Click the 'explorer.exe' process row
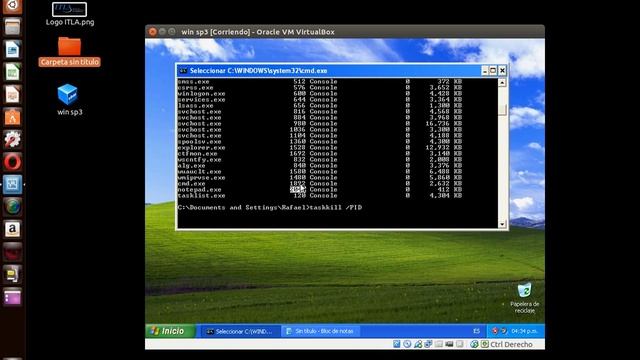Viewport: 640px width, 360px height. 320,147
